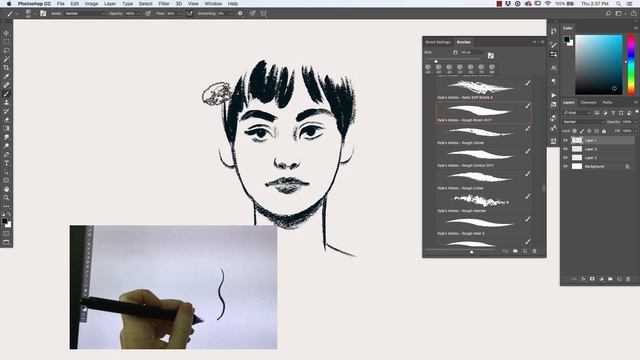640x360 pixels.
Task: Open the brush blending Mode dropdown
Action: click(x=85, y=13)
